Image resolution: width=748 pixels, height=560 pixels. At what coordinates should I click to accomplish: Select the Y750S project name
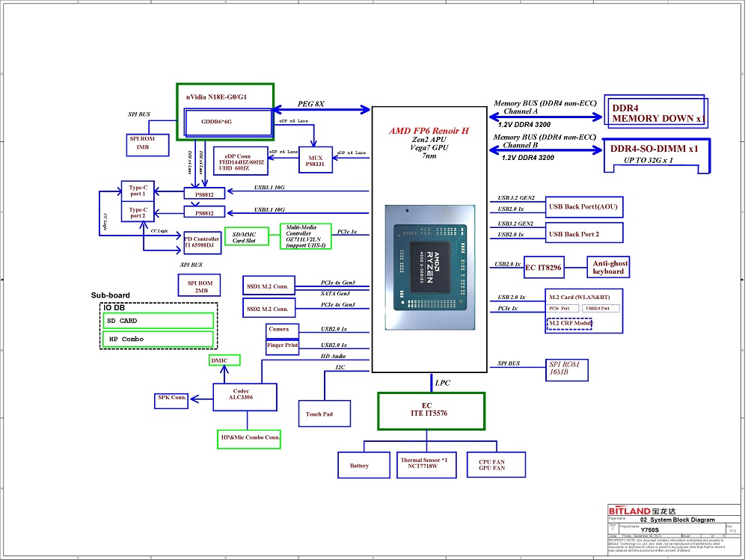[x=649, y=530]
